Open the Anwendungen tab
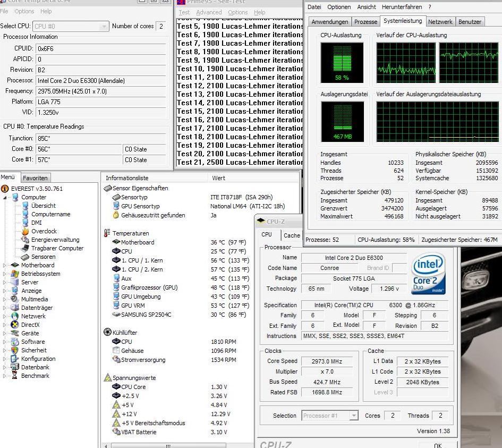Image resolution: width=502 pixels, height=448 pixels. pyautogui.click(x=330, y=22)
